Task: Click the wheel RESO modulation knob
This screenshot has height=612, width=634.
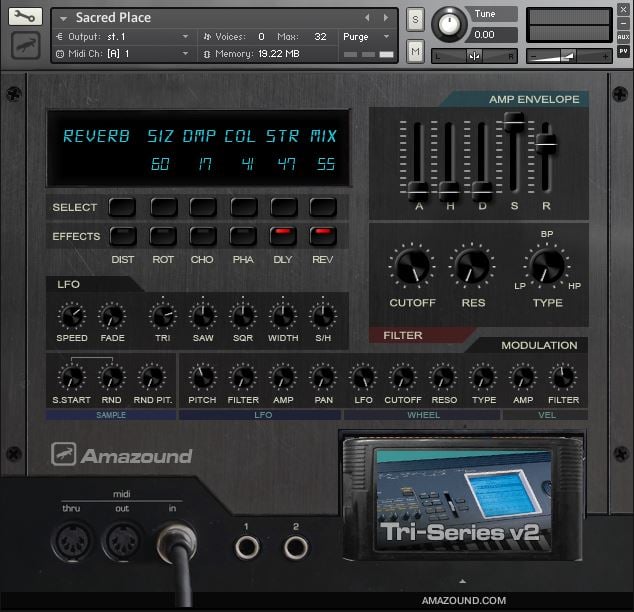Action: coord(443,378)
